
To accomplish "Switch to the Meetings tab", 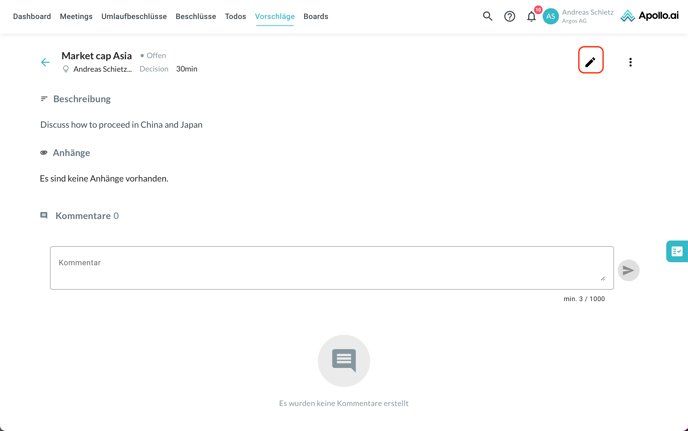I will point(76,16).
